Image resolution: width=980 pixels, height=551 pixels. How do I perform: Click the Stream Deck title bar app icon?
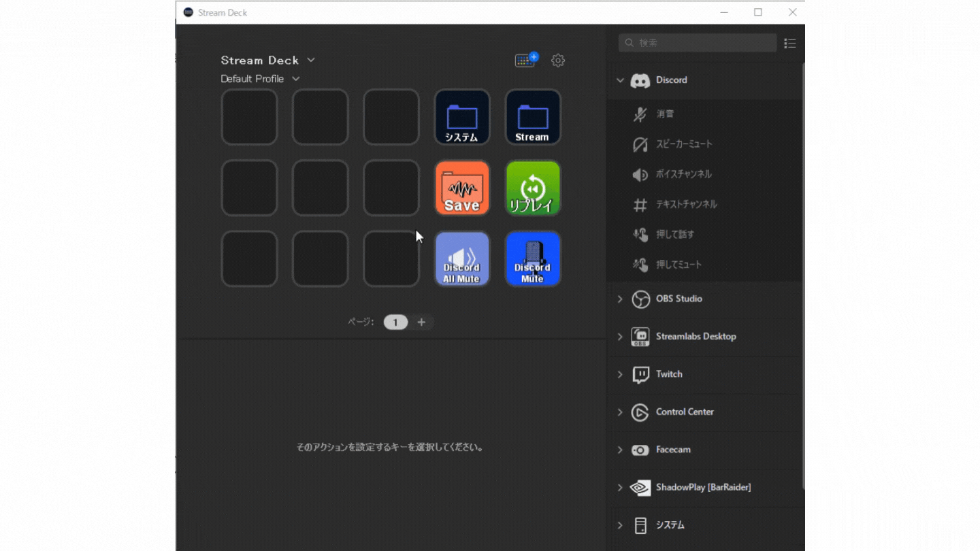tap(189, 12)
